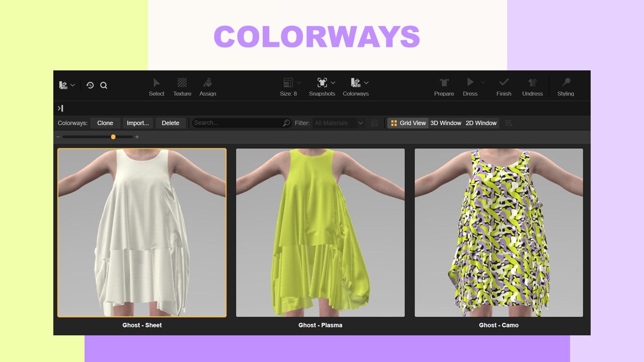The width and height of the screenshot is (644, 362).
Task: Expand the Size: 8 dropdown arrow
Action: pyautogui.click(x=299, y=83)
